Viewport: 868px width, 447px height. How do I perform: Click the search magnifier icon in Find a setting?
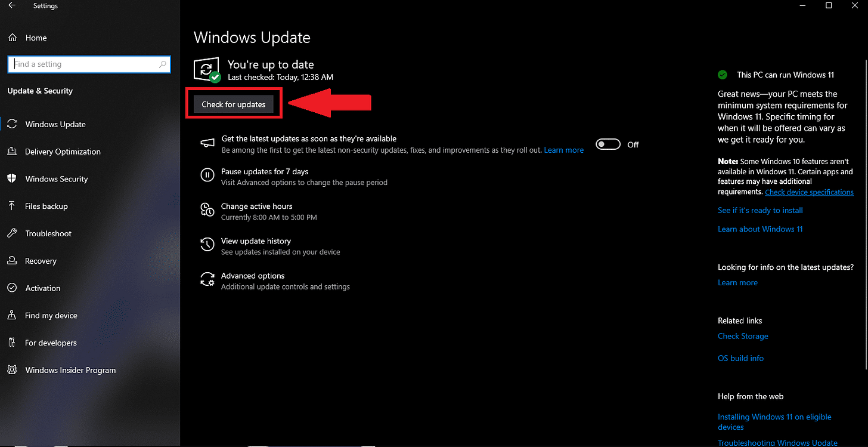tap(163, 64)
